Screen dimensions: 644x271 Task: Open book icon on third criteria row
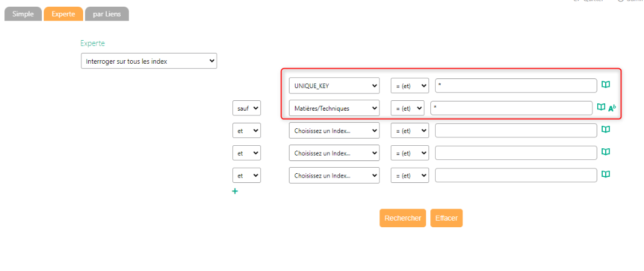tap(605, 130)
